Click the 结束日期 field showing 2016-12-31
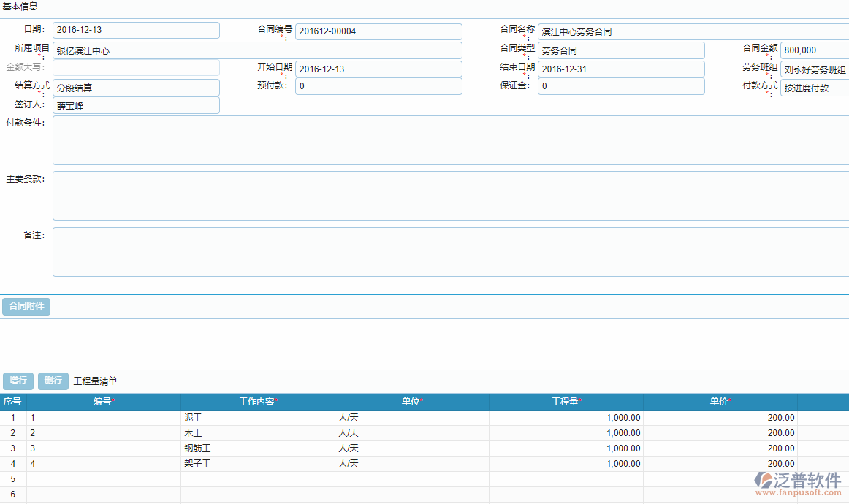 click(621, 69)
